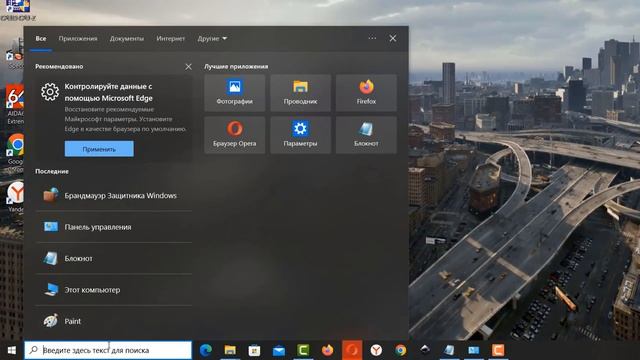The width and height of the screenshot is (640, 360).
Task: Switch to the Приложения tab
Action: [78, 38]
